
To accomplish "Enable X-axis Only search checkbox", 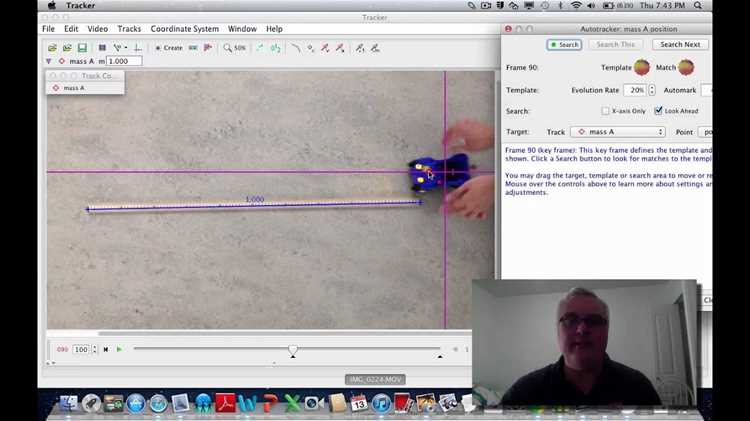I will click(x=605, y=111).
